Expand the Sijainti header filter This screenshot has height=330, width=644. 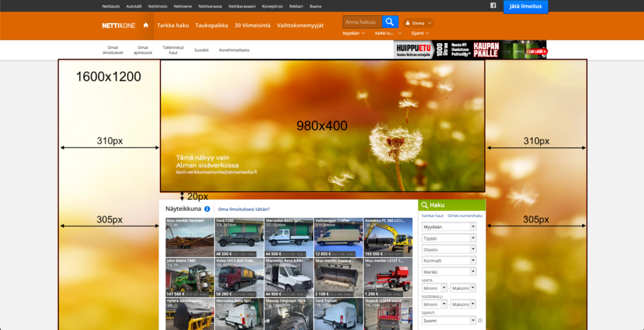pos(420,33)
